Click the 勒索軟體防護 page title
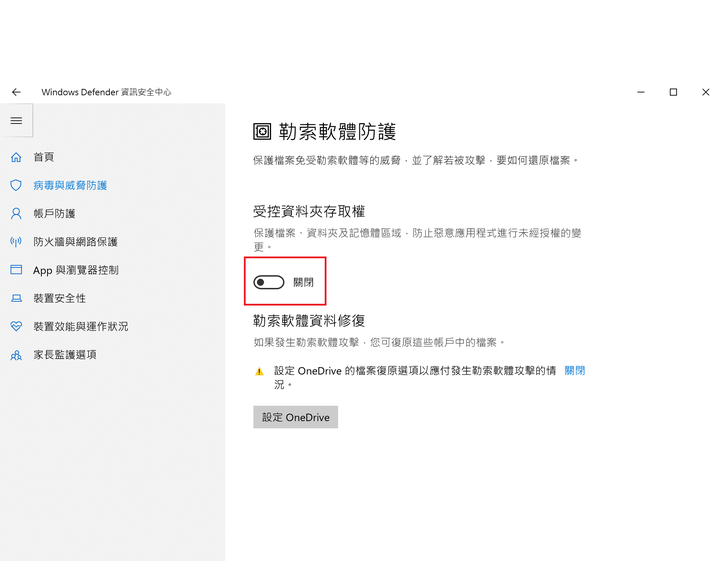The height and width of the screenshot is (561, 720). click(x=337, y=132)
